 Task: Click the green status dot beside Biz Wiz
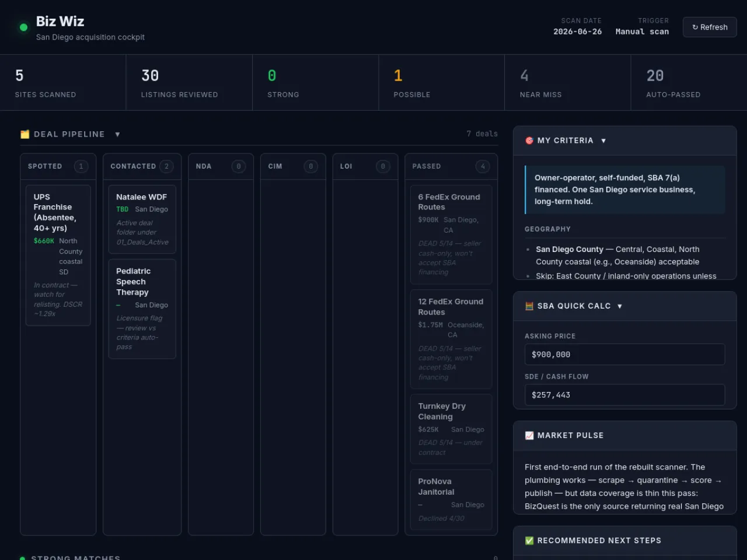24,27
